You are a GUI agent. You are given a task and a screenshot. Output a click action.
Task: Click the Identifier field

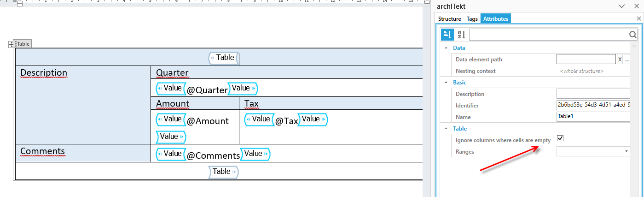[593, 105]
